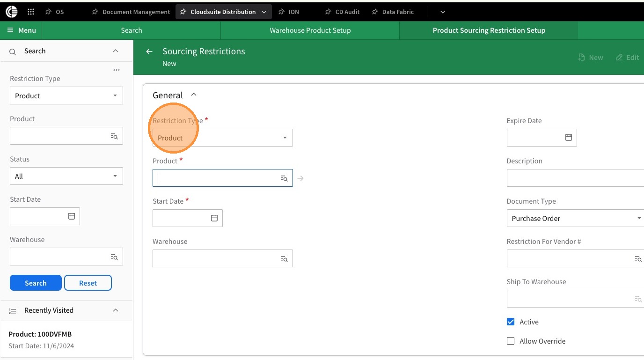Click the search magnifier icon in sidebar header
Screen dimensions: 644x360
pos(13,51)
